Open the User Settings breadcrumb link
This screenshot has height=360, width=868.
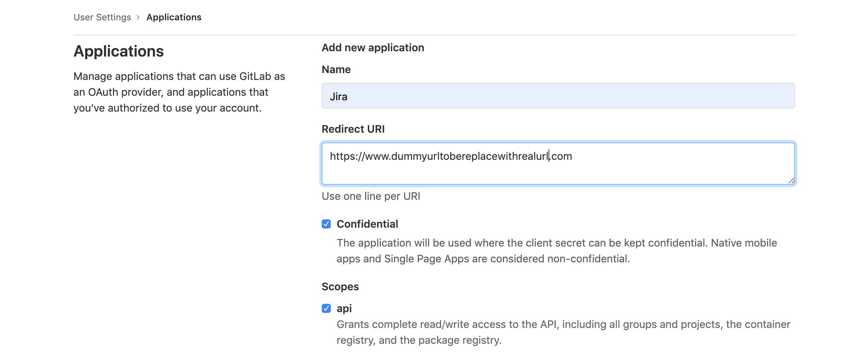tap(102, 17)
